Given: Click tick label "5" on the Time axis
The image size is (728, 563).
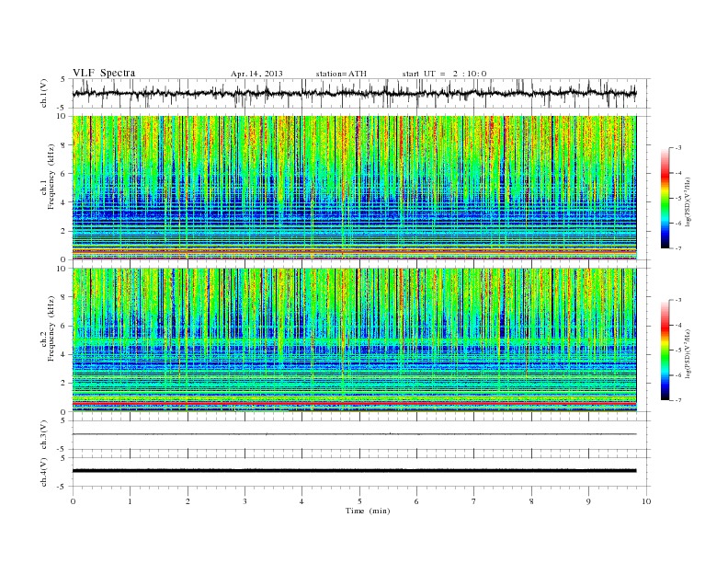Looking at the screenshot, I should [359, 501].
